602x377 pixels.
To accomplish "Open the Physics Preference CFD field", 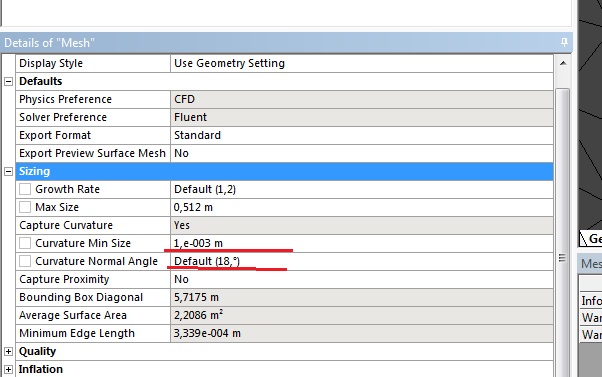I will 362,99.
